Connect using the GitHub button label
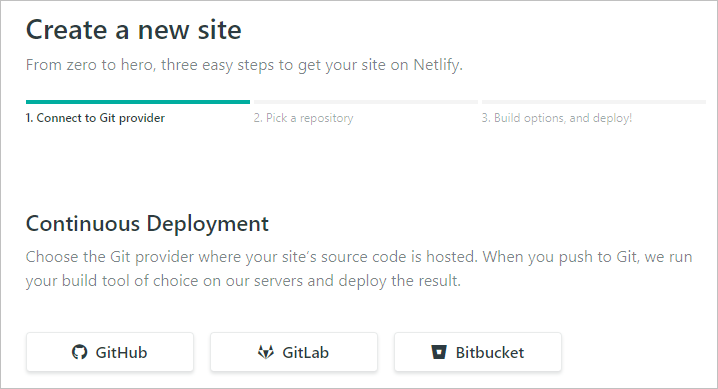This screenshot has width=718, height=389. pyautogui.click(x=121, y=352)
